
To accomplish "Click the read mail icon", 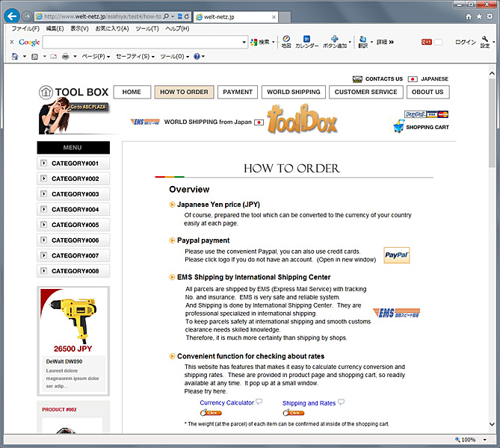I will [54, 57].
